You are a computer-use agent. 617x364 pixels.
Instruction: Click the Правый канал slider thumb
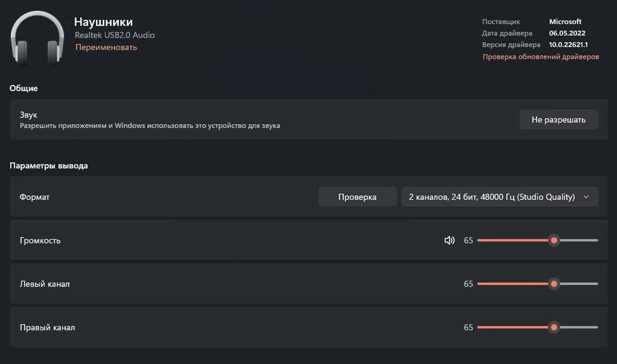pos(554,327)
